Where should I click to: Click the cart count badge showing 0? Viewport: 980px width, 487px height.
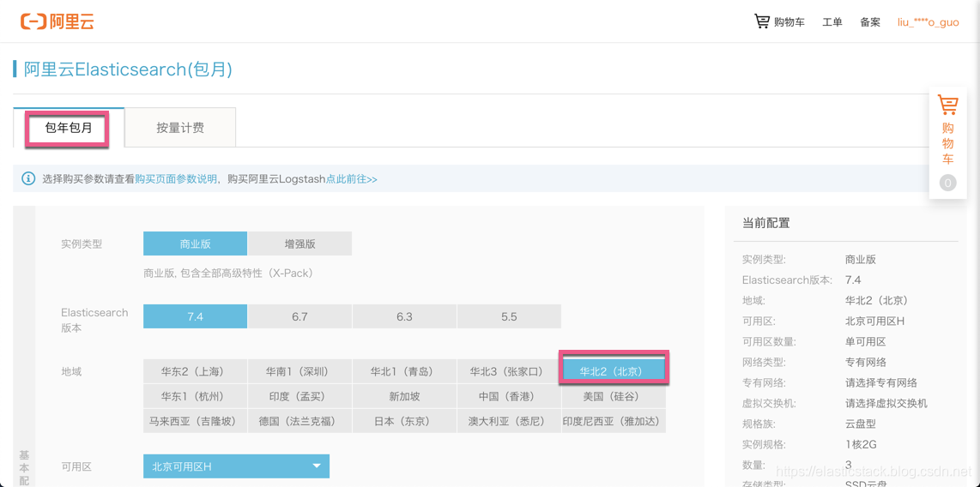tap(947, 183)
